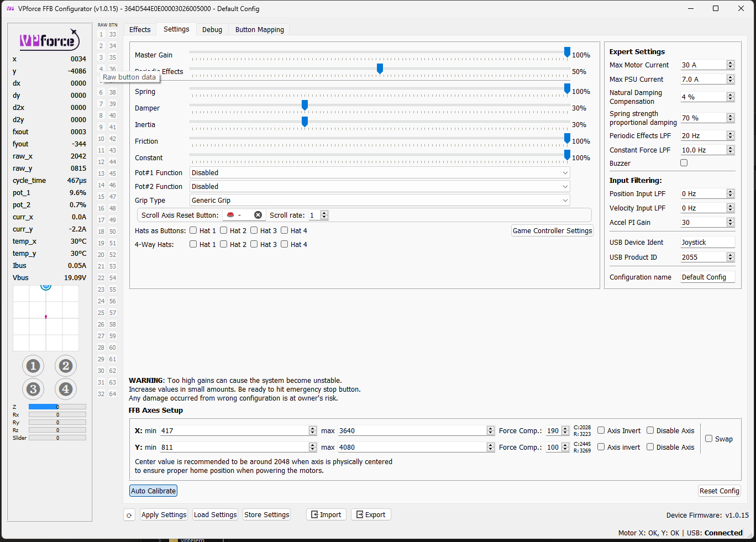
Task: Click the Spring slider handle
Action: point(567,88)
